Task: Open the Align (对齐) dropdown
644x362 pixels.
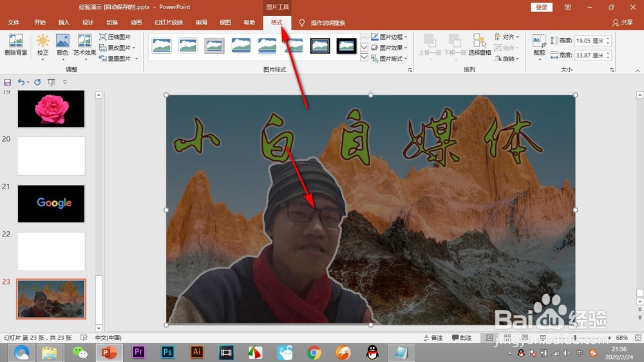Action: tap(507, 37)
